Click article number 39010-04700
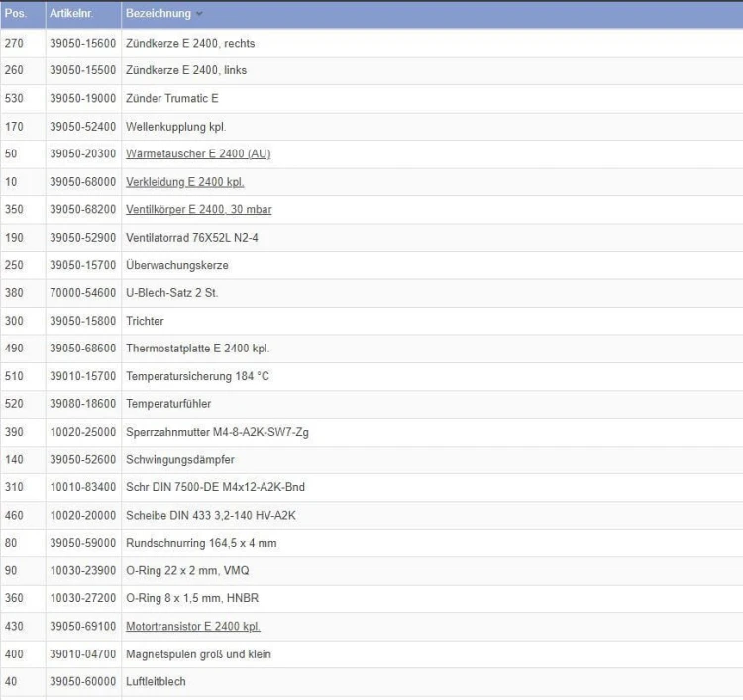Viewport: 743px width, 700px height. (83, 654)
